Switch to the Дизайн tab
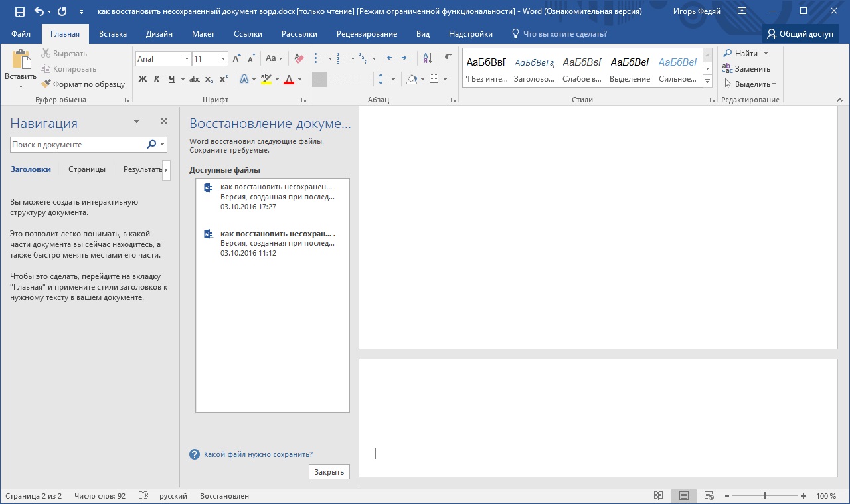 coord(159,34)
